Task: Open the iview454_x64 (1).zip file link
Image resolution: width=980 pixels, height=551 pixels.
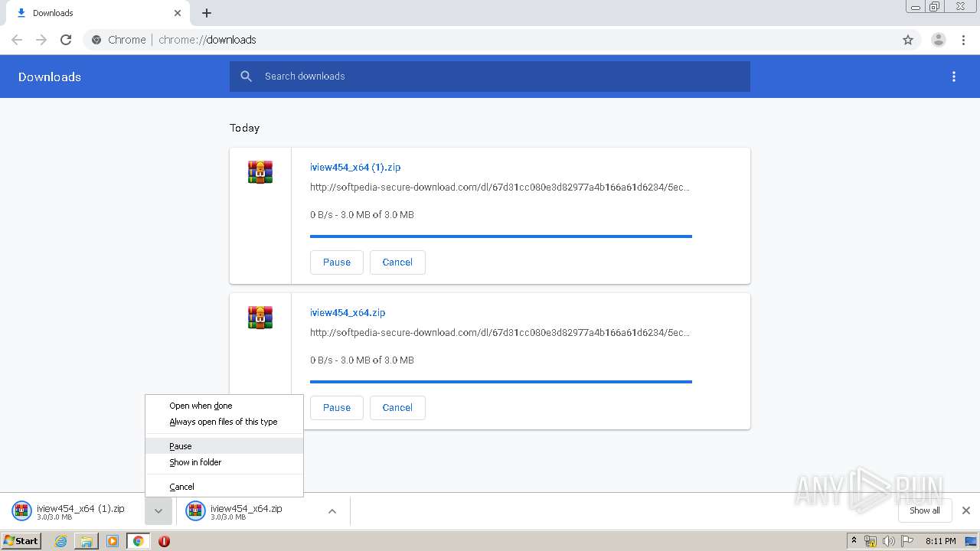Action: click(x=355, y=167)
